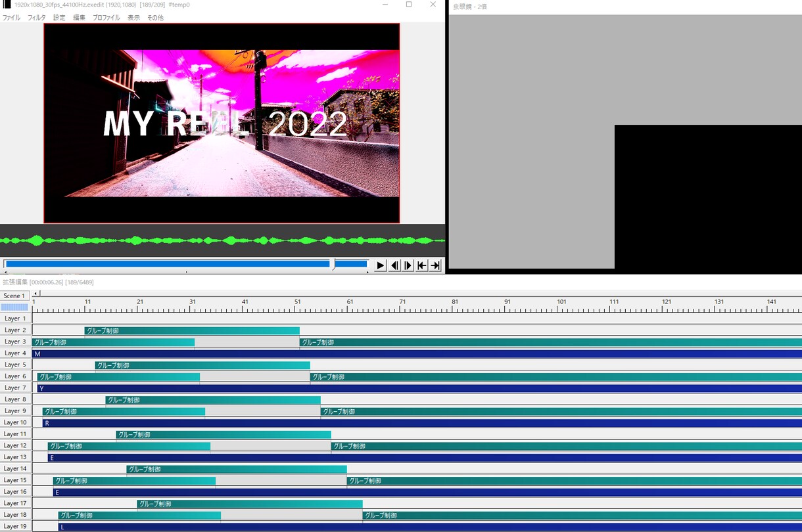Select the "Y" text object on Layer 7
The height and width of the screenshot is (532, 802).
click(419, 388)
